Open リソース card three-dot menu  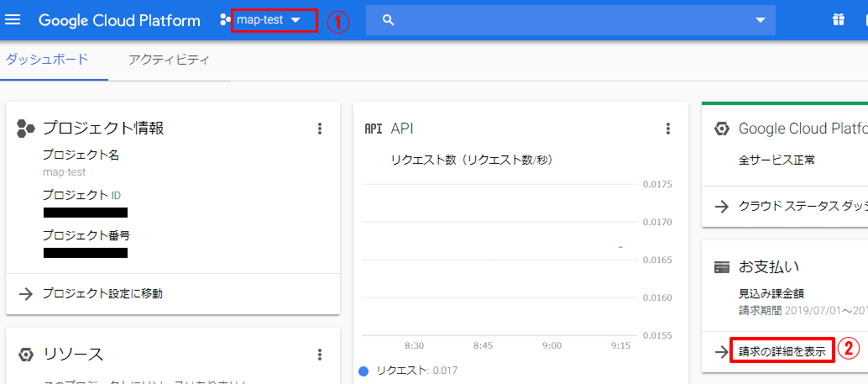click(x=319, y=355)
